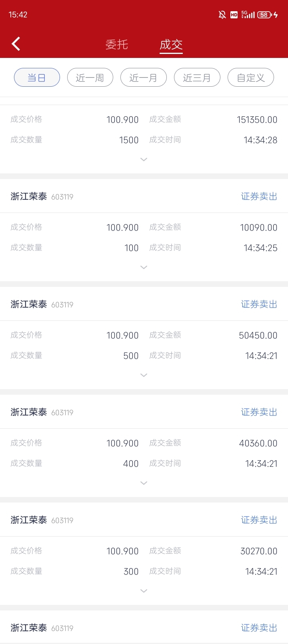Select the 当日 filter

(x=37, y=78)
